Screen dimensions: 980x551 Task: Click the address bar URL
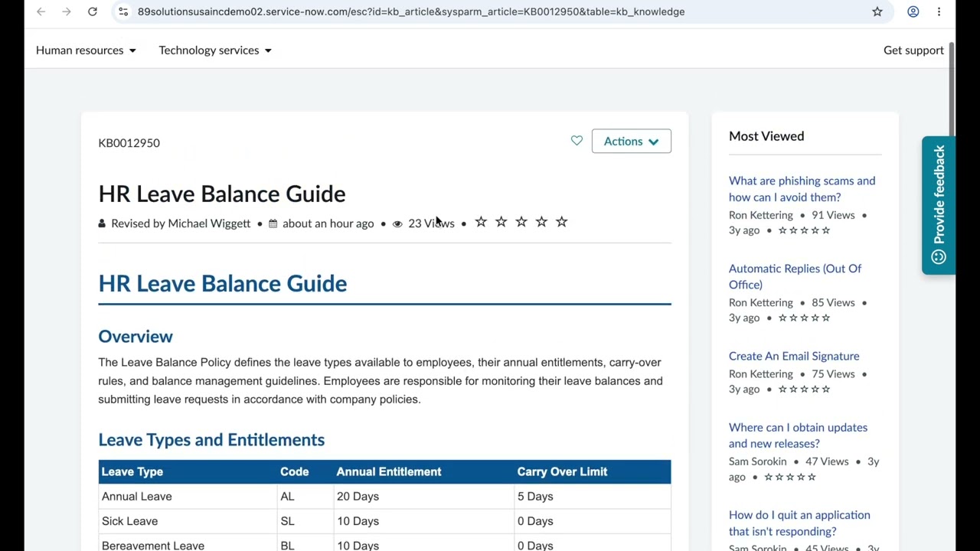[x=411, y=11]
